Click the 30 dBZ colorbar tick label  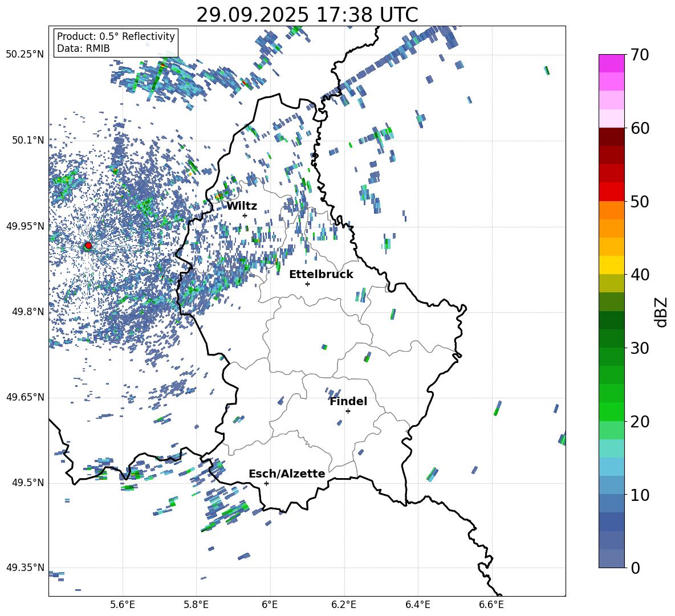tap(640, 348)
